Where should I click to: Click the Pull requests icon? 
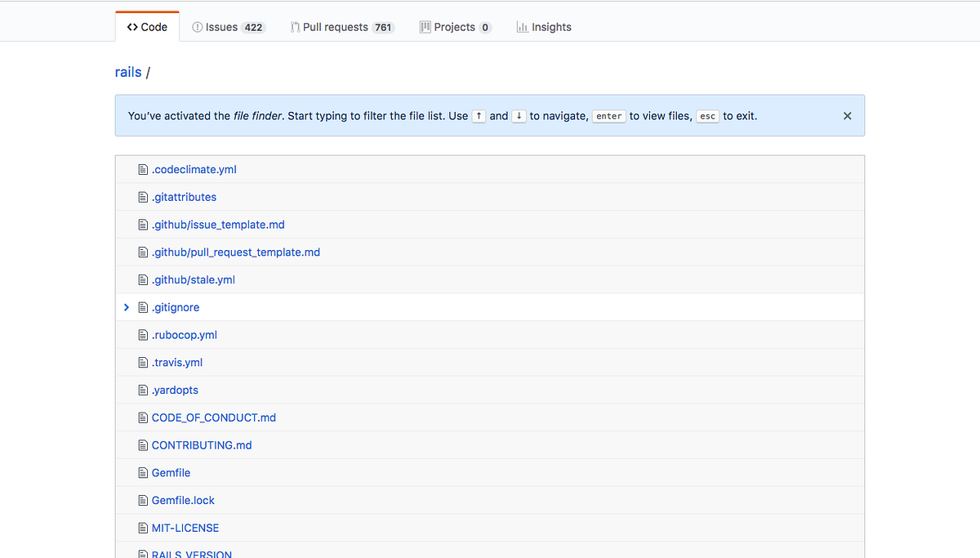click(x=295, y=26)
